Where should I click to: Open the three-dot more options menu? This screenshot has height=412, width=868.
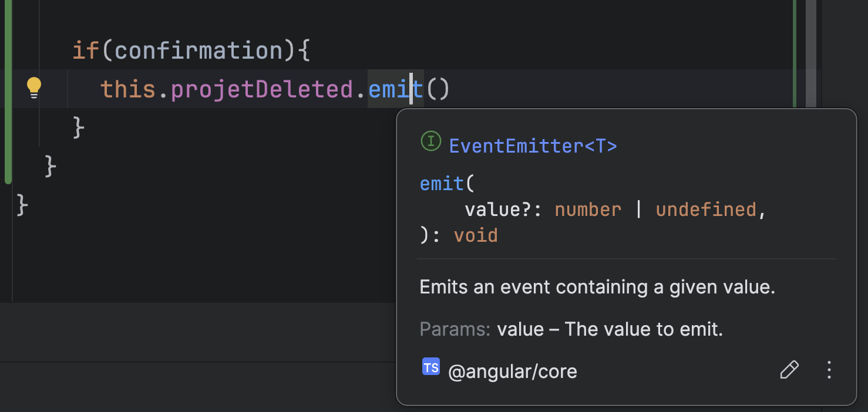pyautogui.click(x=829, y=370)
